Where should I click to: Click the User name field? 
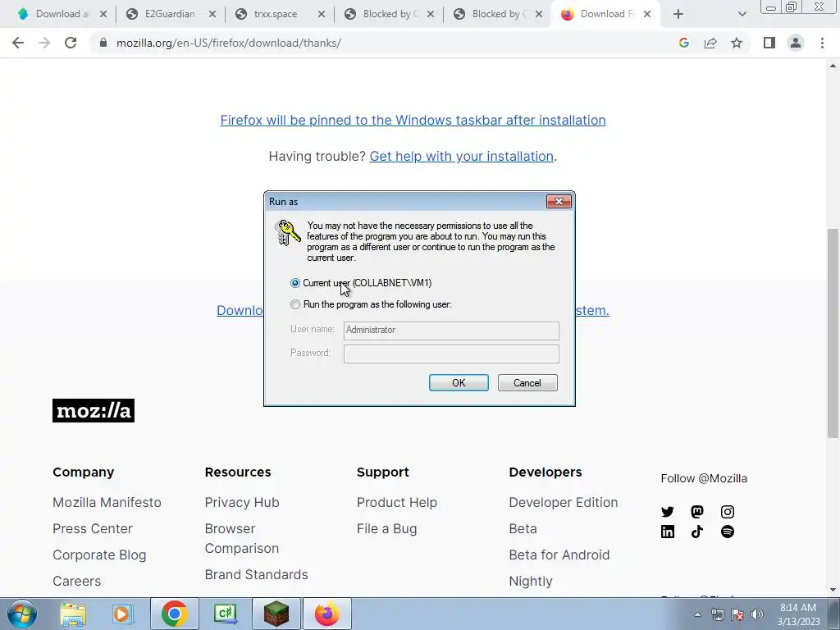451,331
